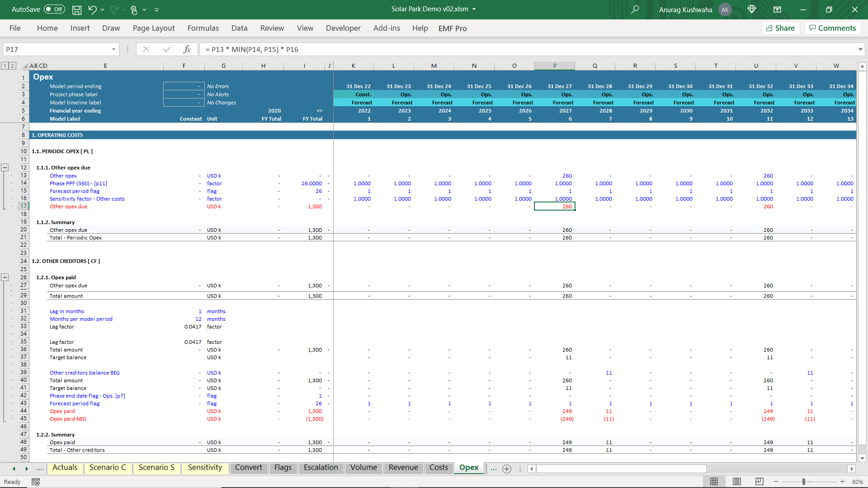
Task: Expand the formula bar
Action: click(x=860, y=49)
